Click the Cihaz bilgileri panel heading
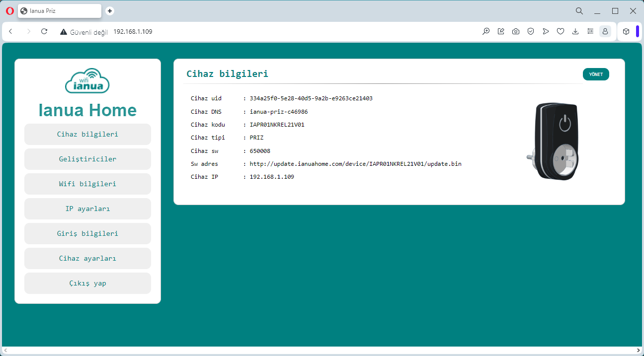Viewport: 644px width, 356px height. click(x=227, y=74)
